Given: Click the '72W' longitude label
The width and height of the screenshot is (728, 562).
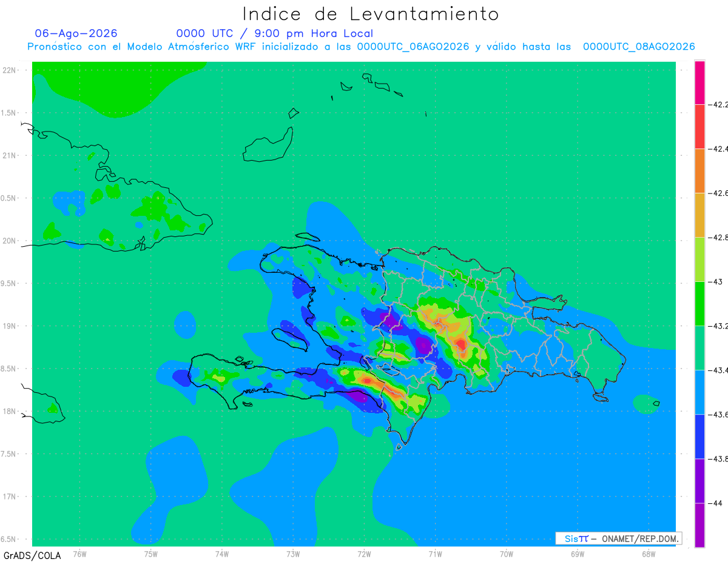Looking at the screenshot, I should tap(364, 554).
